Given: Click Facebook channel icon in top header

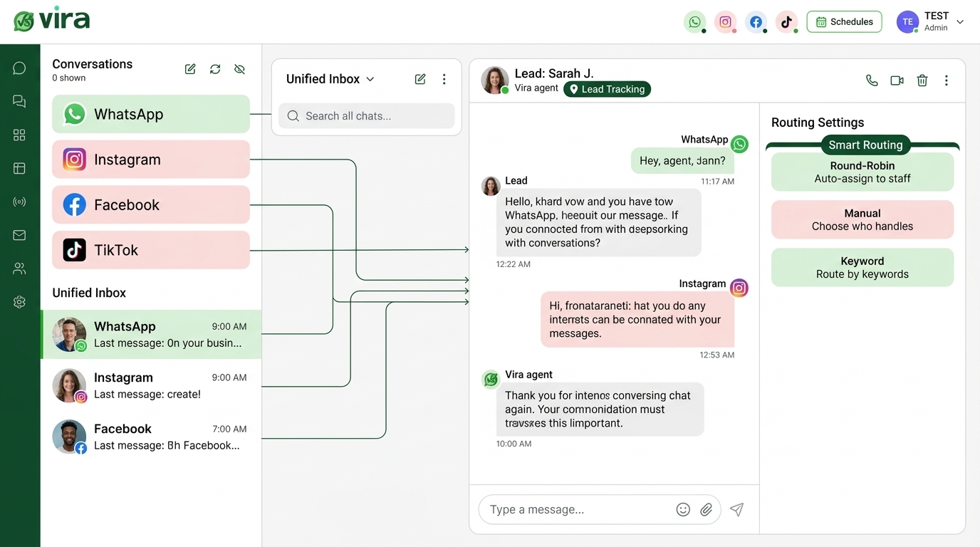Looking at the screenshot, I should (x=756, y=21).
